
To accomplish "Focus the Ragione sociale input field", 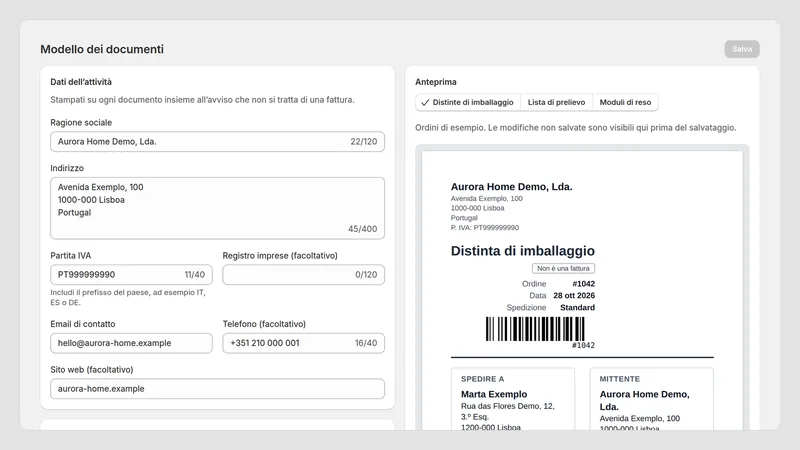I will [217, 142].
